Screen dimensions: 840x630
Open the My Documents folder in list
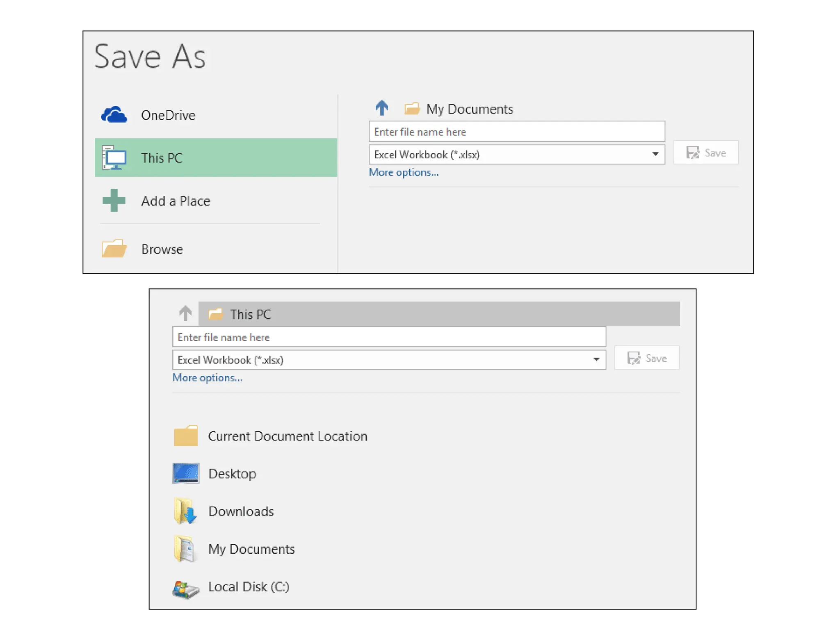tap(251, 549)
